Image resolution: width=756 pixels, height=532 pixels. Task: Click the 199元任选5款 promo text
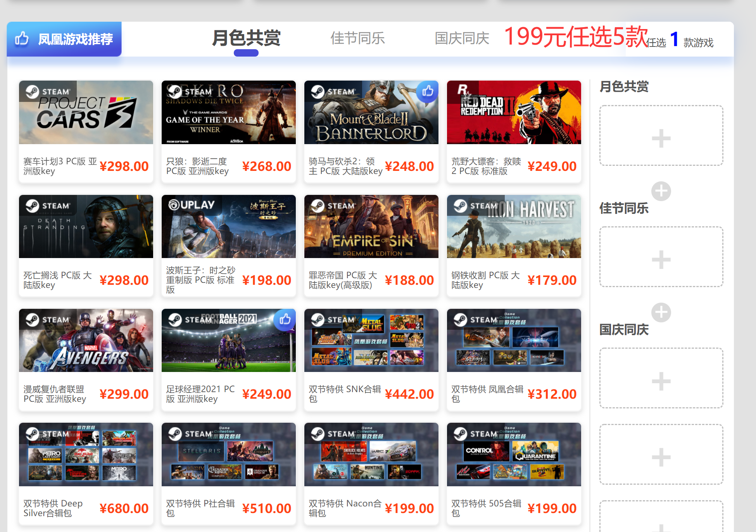coord(576,37)
